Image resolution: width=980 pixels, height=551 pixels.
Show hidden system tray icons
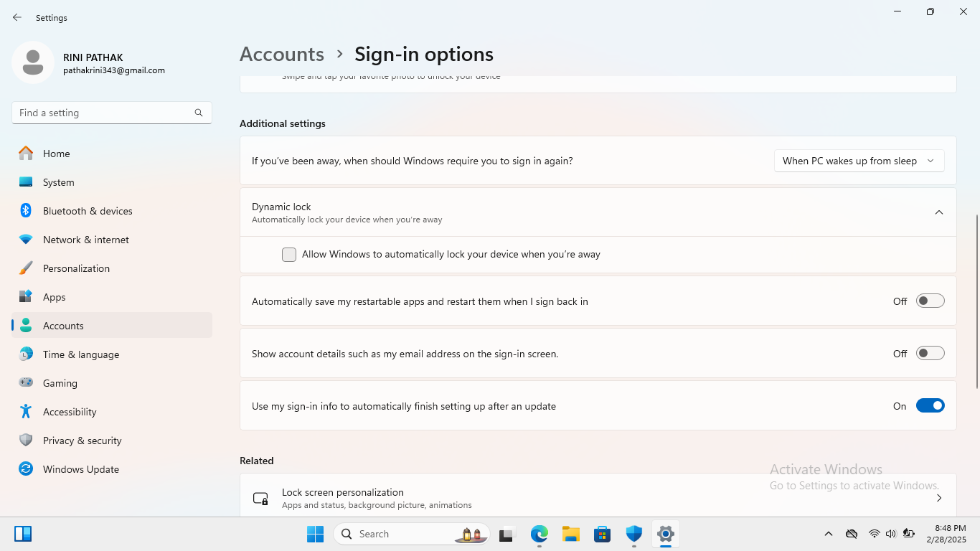click(829, 534)
